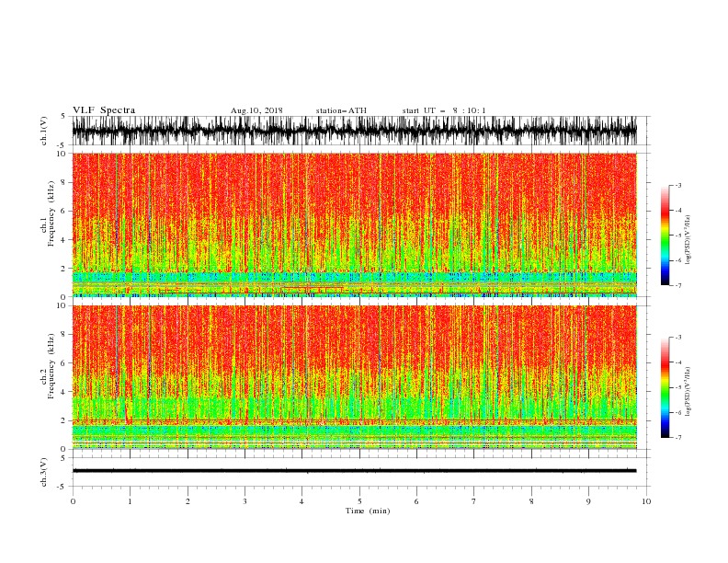Click the "-5" tick on ch.2 color bar
This screenshot has width=728, height=563.
(x=677, y=387)
